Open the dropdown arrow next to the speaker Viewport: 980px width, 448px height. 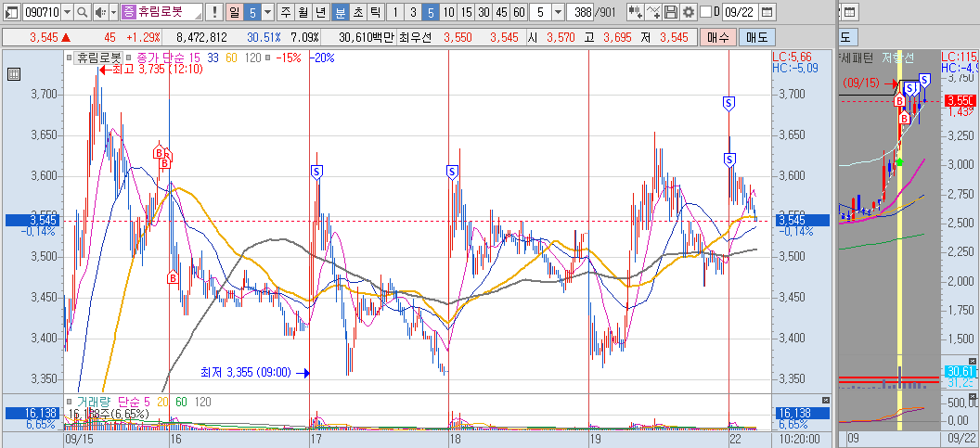113,12
